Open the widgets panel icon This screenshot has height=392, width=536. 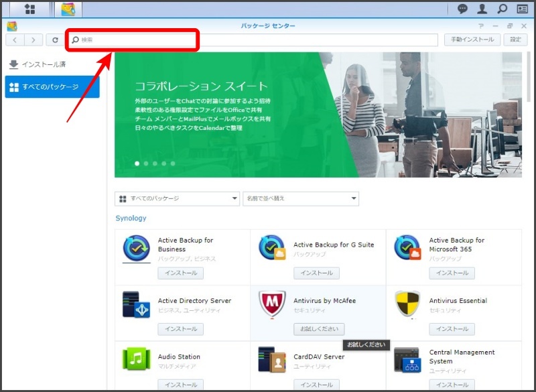[522, 9]
